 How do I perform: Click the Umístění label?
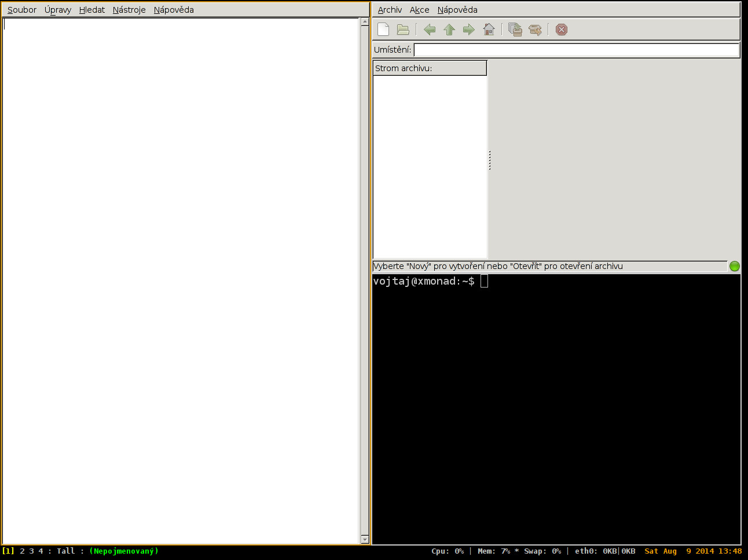coord(393,50)
